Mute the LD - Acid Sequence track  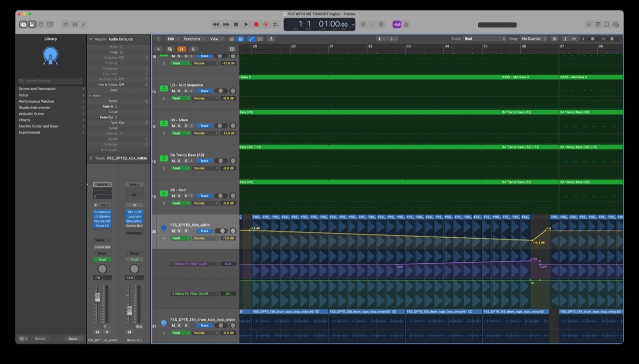174,91
